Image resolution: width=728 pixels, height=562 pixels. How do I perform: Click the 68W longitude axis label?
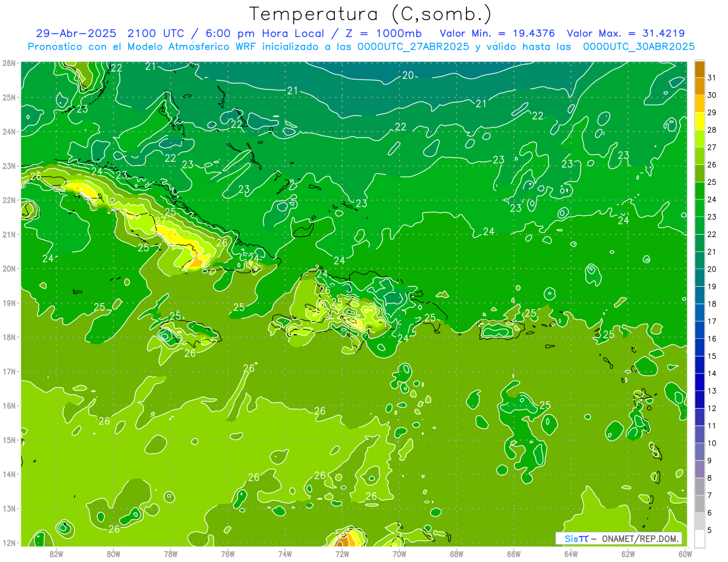click(x=457, y=553)
